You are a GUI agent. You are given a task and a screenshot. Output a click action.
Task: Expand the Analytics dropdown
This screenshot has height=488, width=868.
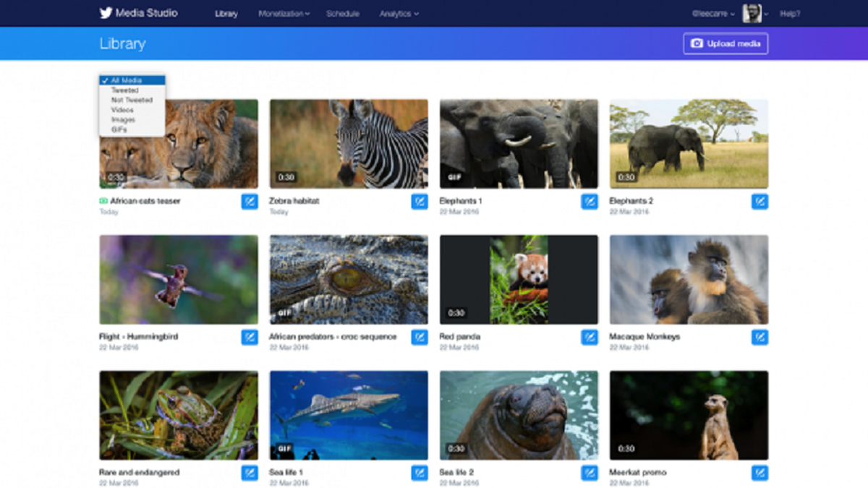pos(399,13)
